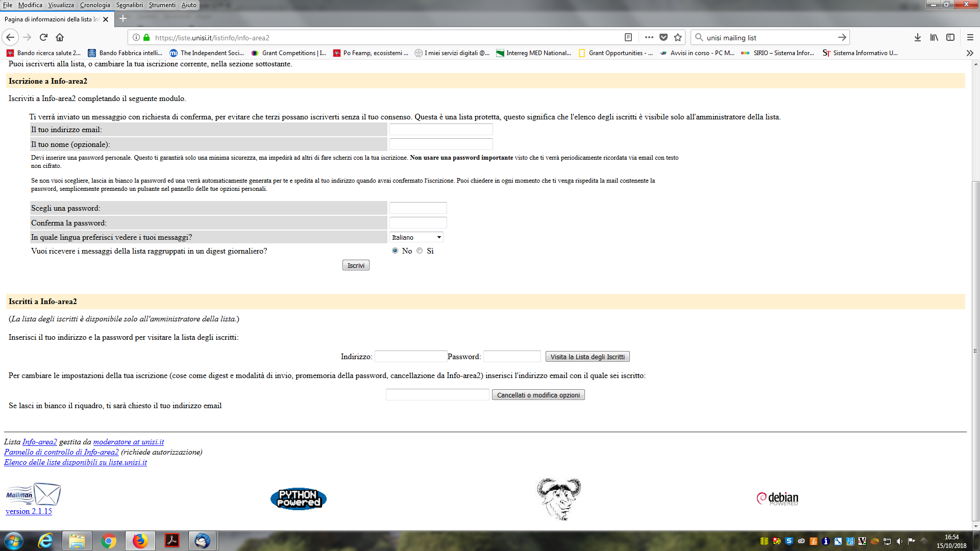Go to home page via house icon
Viewport: 980px width, 551px height.
coord(60,37)
